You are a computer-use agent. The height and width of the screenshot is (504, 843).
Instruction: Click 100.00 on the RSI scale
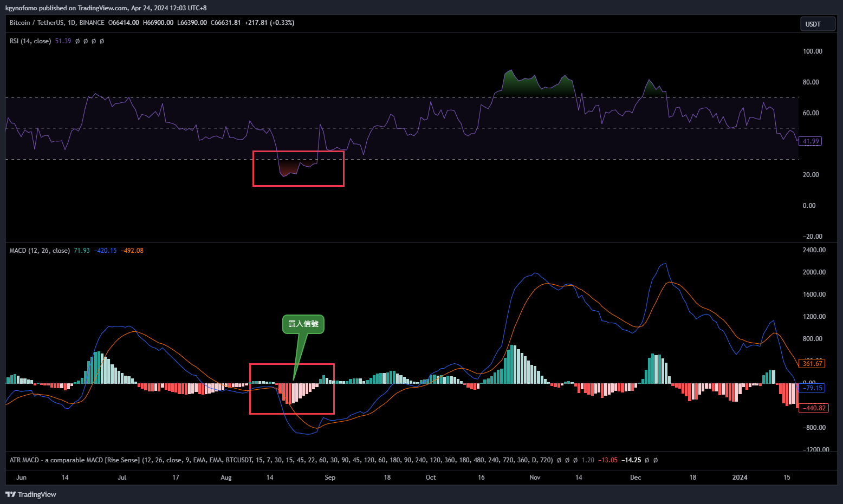click(x=813, y=51)
